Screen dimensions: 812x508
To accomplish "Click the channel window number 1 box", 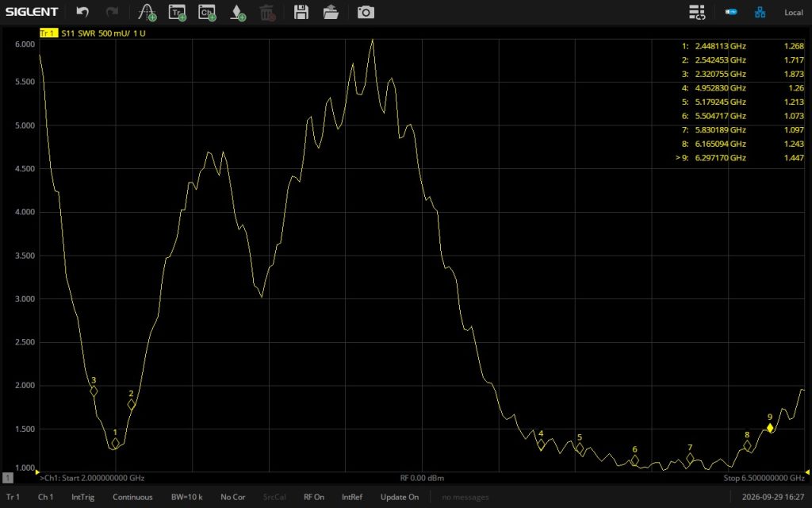I will (x=8, y=478).
